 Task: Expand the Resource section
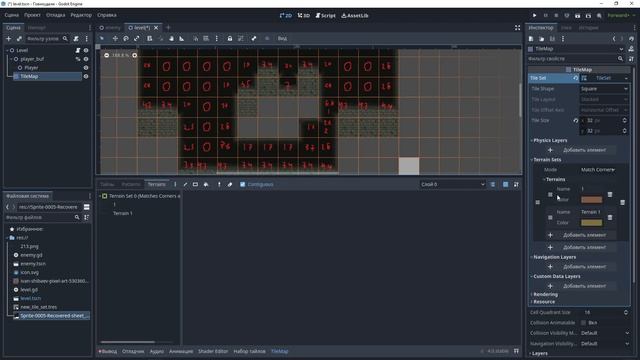[544, 302]
